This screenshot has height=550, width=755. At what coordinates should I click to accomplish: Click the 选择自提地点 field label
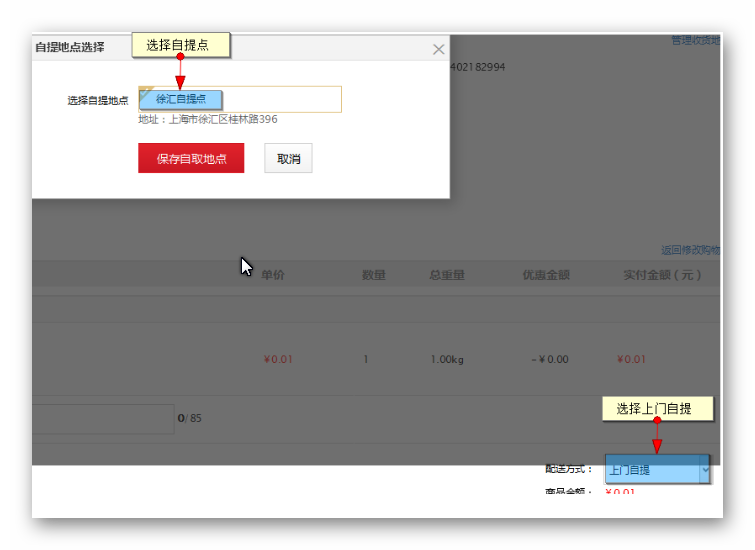(x=98, y=100)
